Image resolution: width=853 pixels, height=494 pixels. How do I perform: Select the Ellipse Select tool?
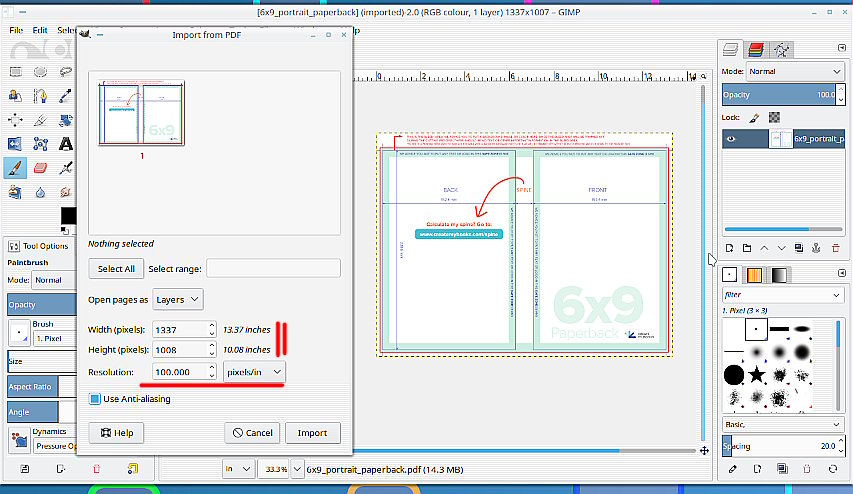coord(40,72)
